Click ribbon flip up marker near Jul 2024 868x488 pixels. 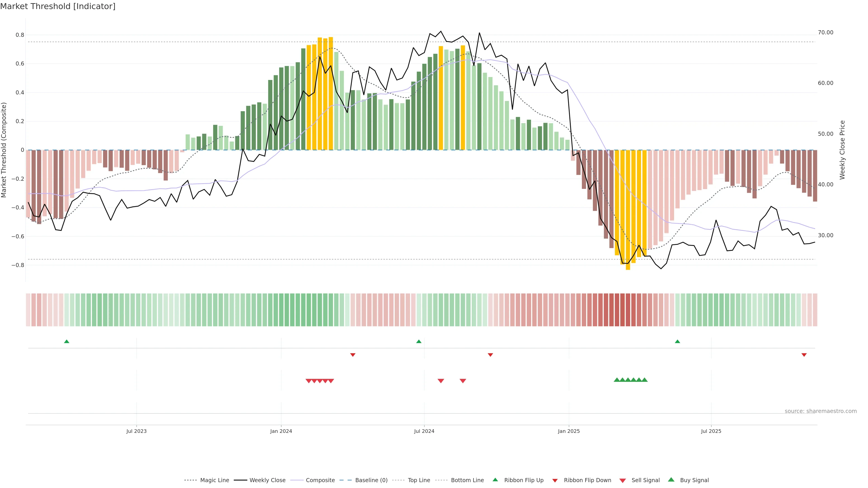[x=419, y=342]
